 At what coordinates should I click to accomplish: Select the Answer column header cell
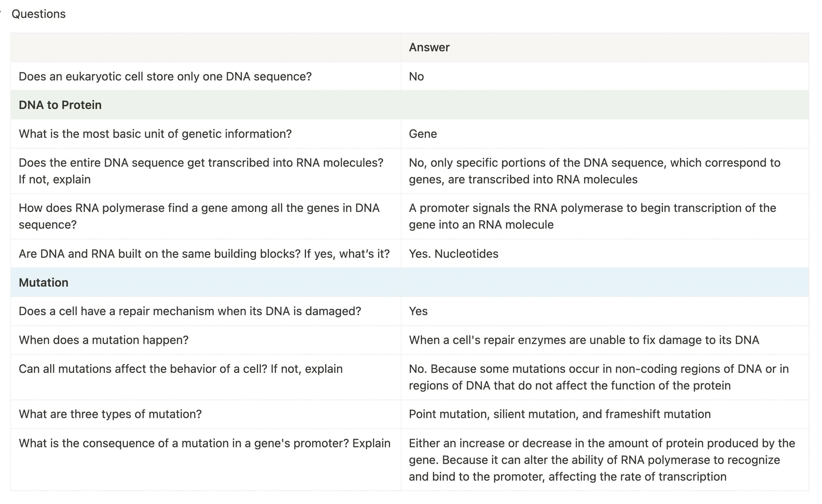[x=429, y=48]
